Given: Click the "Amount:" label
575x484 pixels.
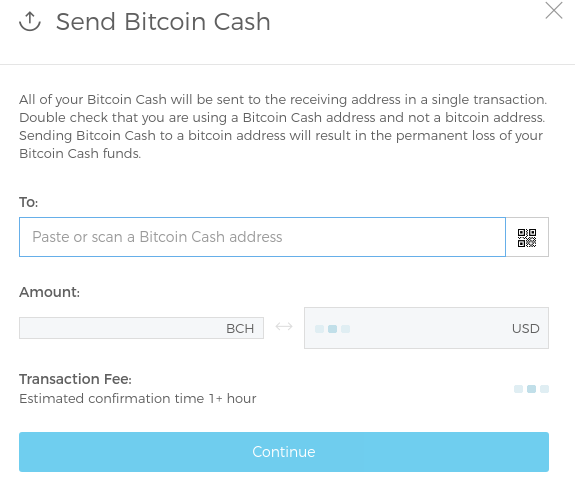Looking at the screenshot, I should (x=50, y=292).
